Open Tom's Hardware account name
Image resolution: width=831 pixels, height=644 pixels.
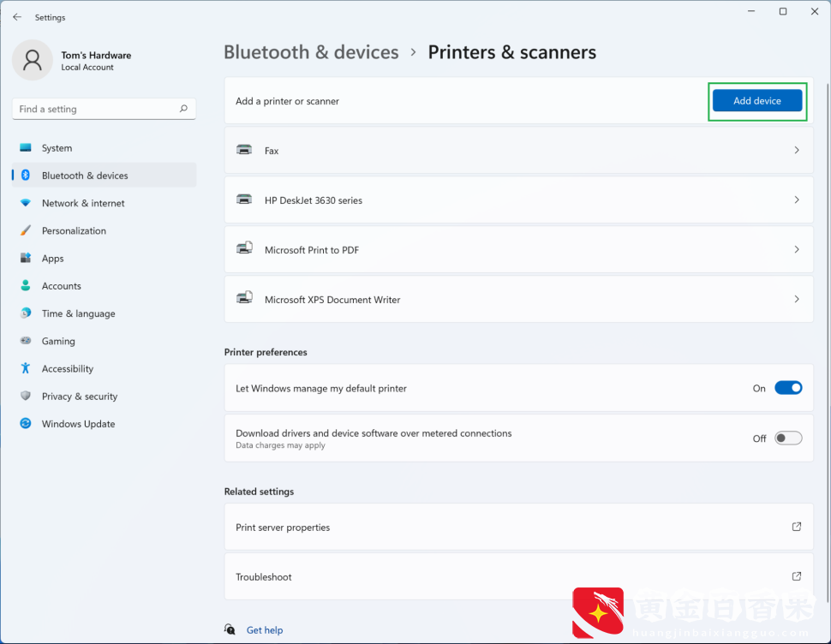[96, 55]
